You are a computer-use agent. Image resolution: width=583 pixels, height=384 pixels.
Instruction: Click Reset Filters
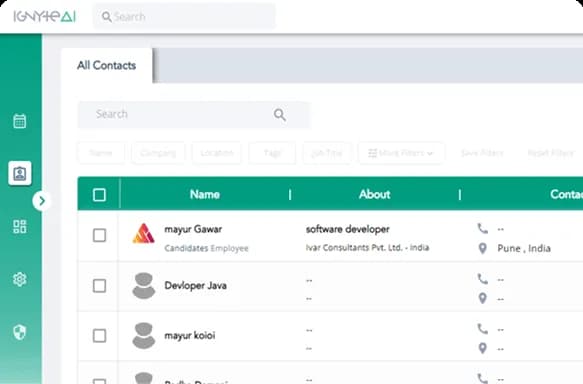[x=551, y=153]
